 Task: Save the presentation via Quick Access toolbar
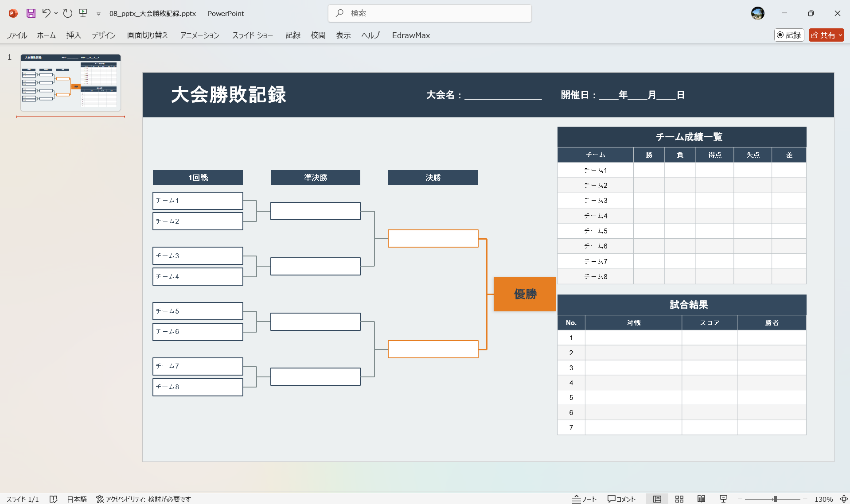tap(31, 13)
